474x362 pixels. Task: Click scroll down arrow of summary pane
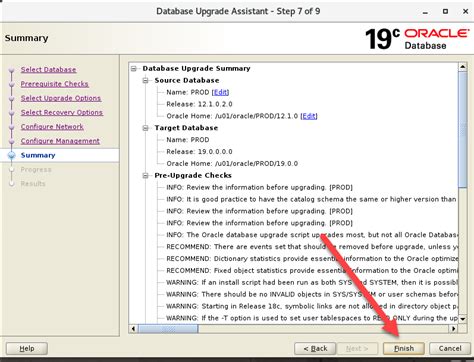pos(463,319)
